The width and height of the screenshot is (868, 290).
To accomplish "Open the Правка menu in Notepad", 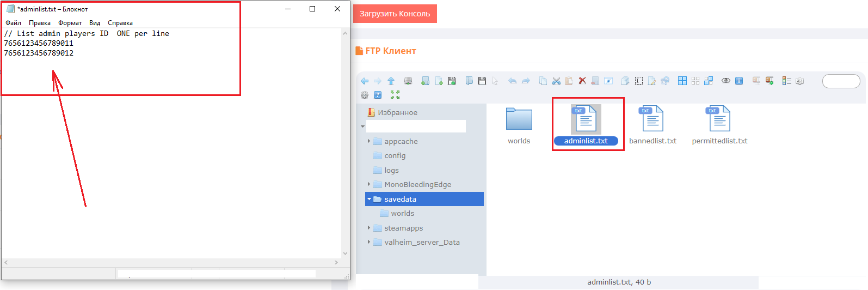I will click(x=40, y=23).
